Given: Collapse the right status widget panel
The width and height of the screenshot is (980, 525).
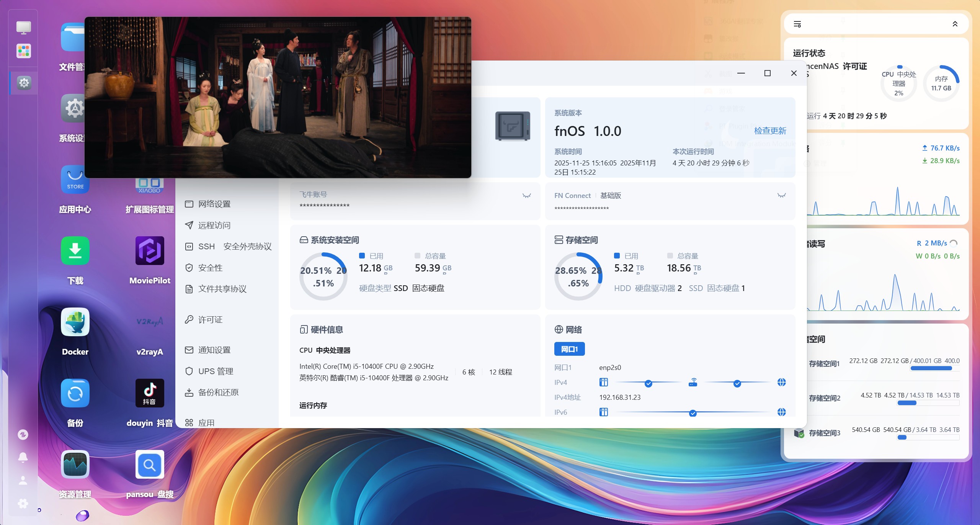Looking at the screenshot, I should [x=955, y=24].
